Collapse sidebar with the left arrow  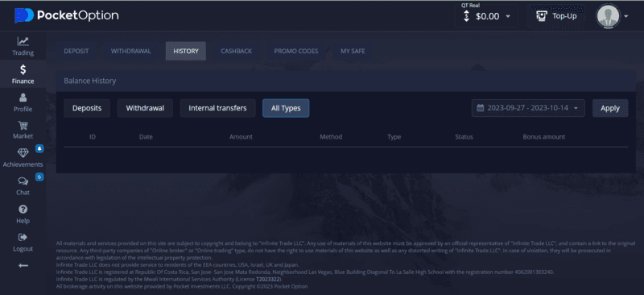pyautogui.click(x=23, y=266)
